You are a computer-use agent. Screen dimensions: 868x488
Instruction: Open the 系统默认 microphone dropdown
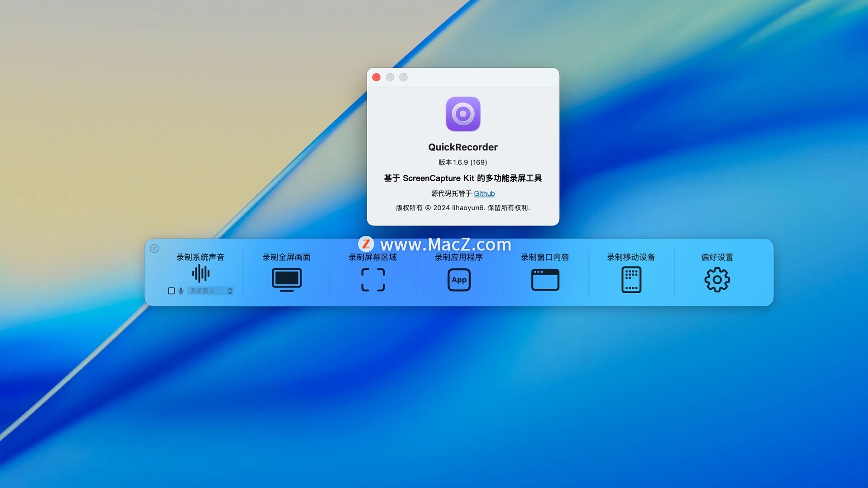click(x=211, y=291)
